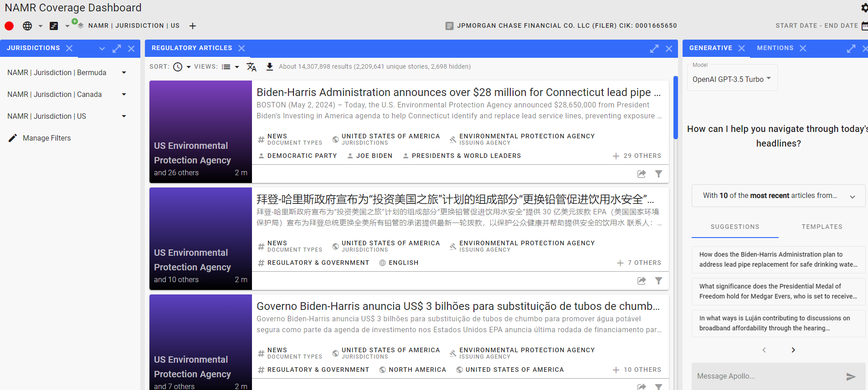Expand the Jurisdictions panel with arrows icon
The width and height of the screenshot is (868, 390).
pos(117,49)
